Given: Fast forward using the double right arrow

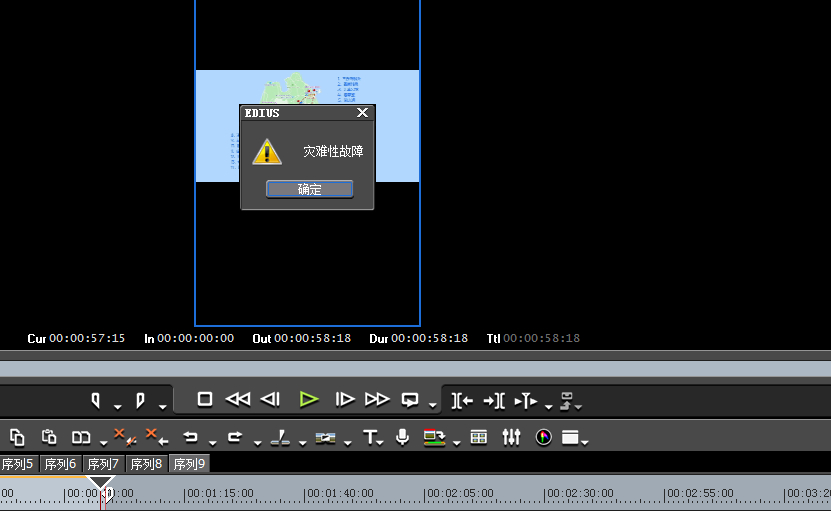Looking at the screenshot, I should (x=377, y=399).
